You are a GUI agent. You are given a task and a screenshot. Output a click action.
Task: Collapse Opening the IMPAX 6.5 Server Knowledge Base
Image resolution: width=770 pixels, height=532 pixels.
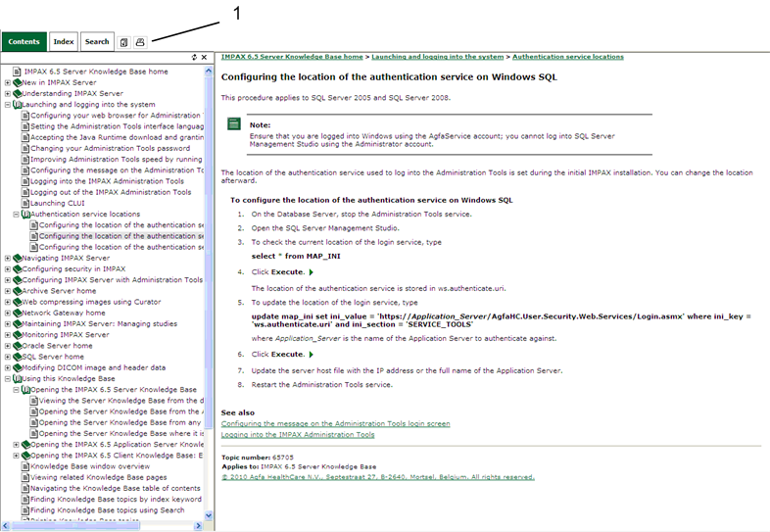[x=17, y=390]
